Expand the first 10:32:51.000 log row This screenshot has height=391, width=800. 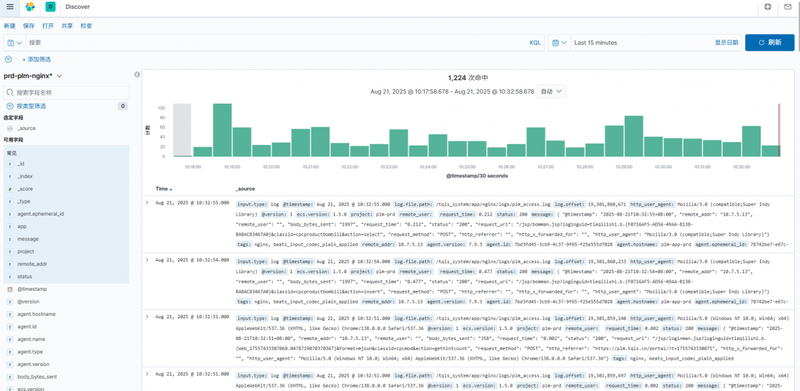tap(147, 316)
